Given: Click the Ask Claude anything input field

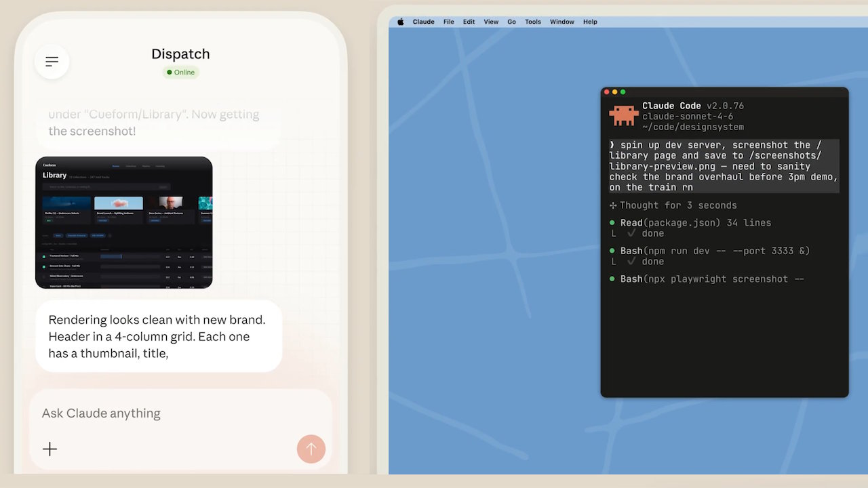Looking at the screenshot, I should (x=181, y=413).
